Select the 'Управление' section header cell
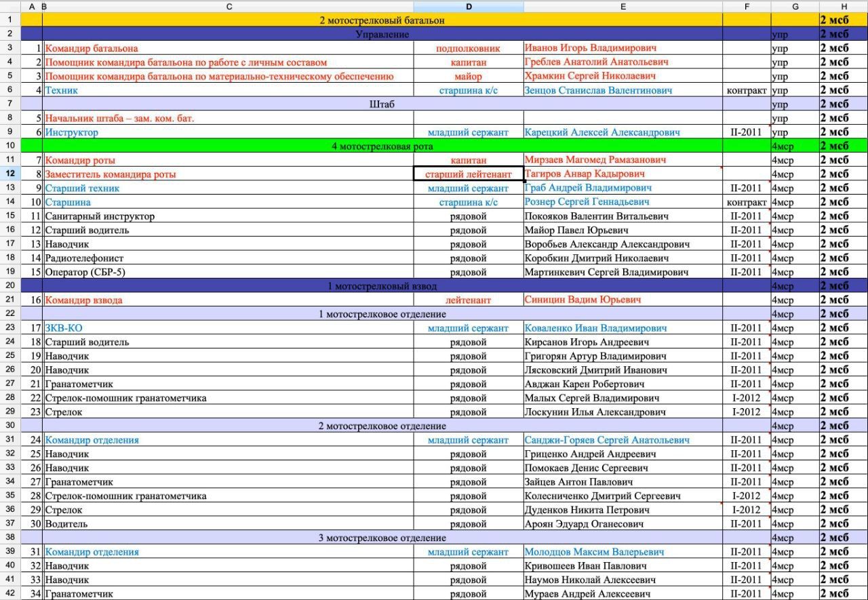Viewport: 868px width, 600px height. pos(382,34)
